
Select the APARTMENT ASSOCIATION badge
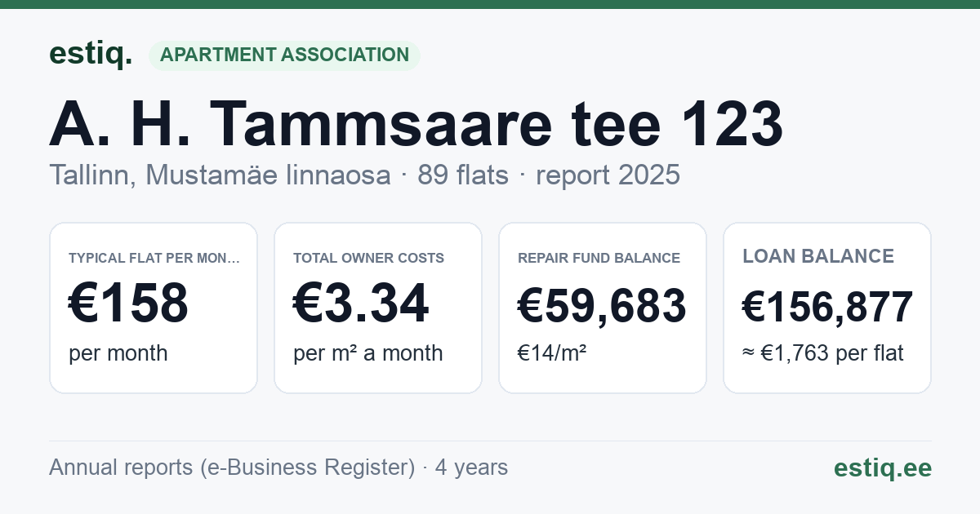tap(284, 55)
